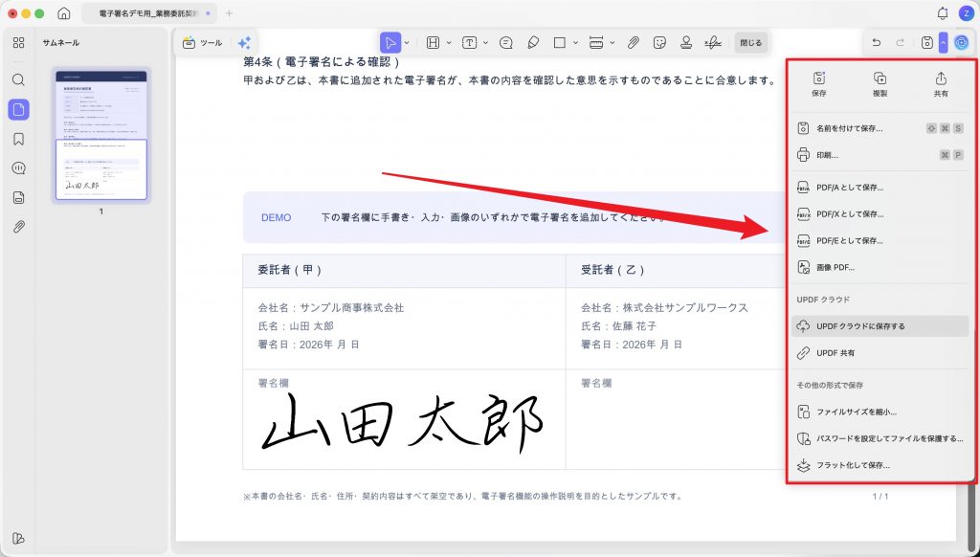Add a new tab with plus
The width and height of the screenshot is (980, 557).
coord(230,13)
